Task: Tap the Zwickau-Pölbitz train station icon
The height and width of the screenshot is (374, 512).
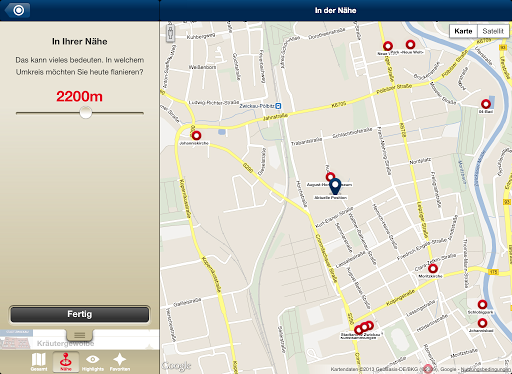Action: [278, 106]
